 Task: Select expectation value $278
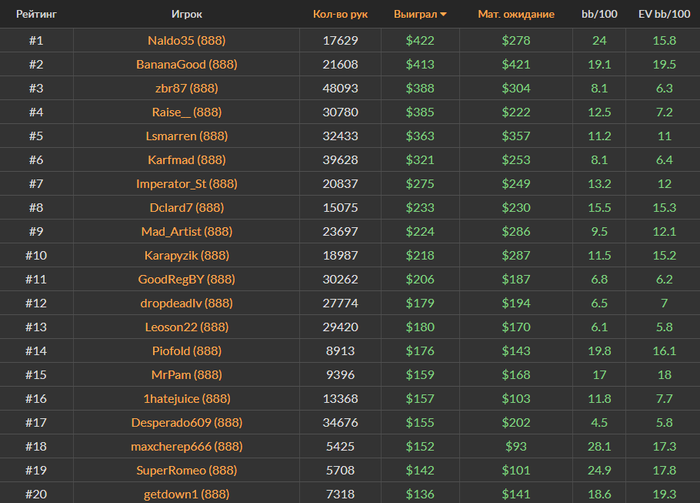[516, 41]
